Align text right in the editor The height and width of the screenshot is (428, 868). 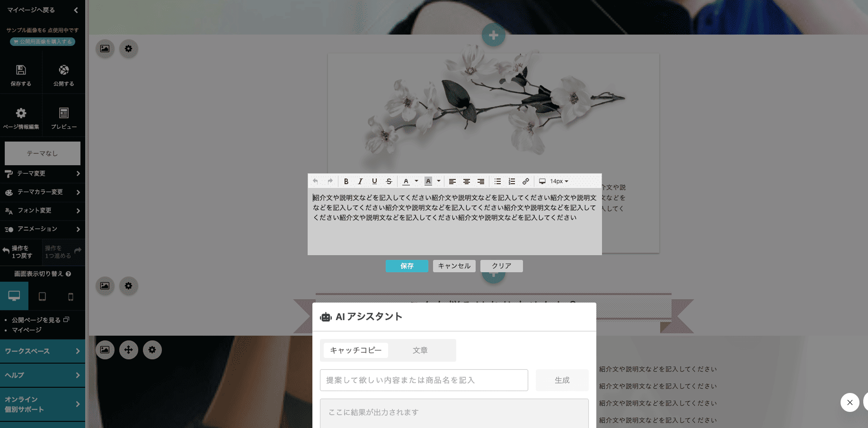(481, 181)
